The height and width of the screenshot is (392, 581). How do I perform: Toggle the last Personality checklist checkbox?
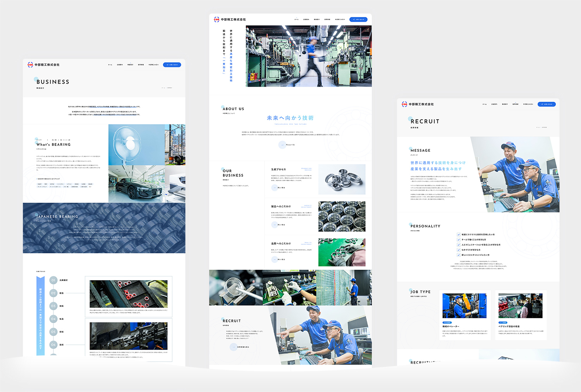click(459, 255)
